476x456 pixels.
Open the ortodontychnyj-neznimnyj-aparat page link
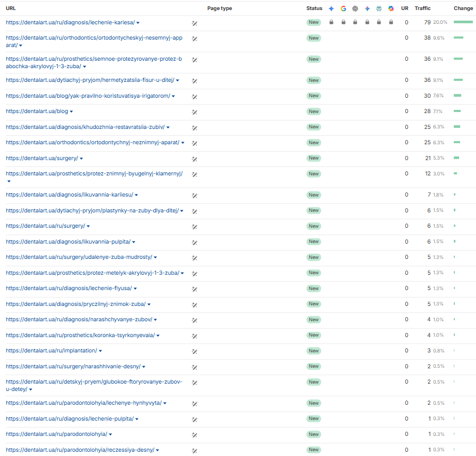click(x=92, y=142)
